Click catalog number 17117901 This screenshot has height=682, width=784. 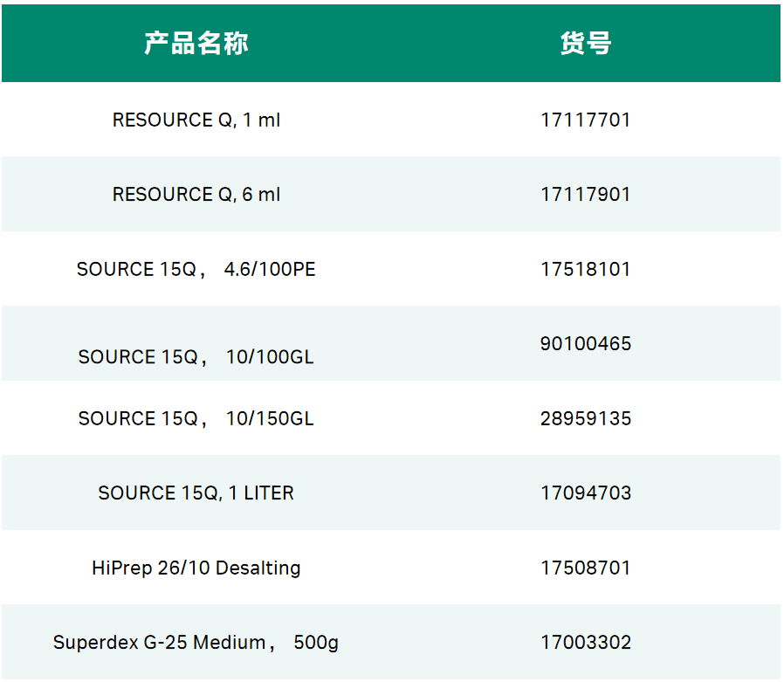(584, 194)
